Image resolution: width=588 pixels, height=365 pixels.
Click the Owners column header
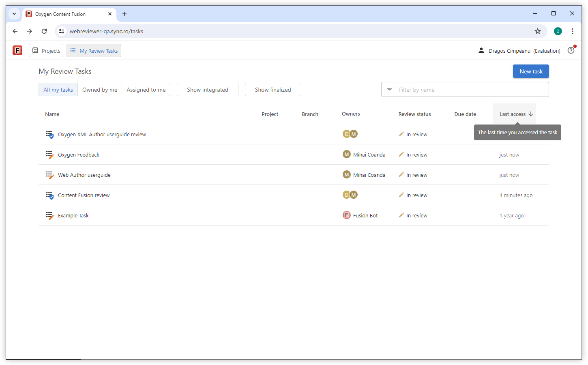point(351,114)
